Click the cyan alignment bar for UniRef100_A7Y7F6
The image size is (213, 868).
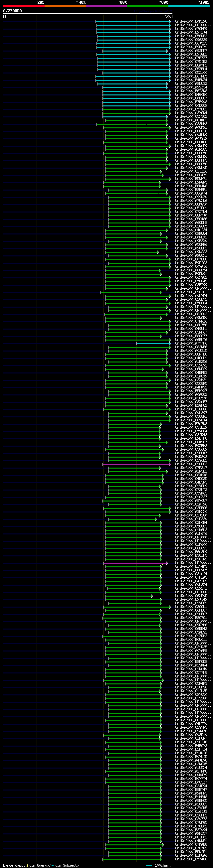(x=153, y=344)
